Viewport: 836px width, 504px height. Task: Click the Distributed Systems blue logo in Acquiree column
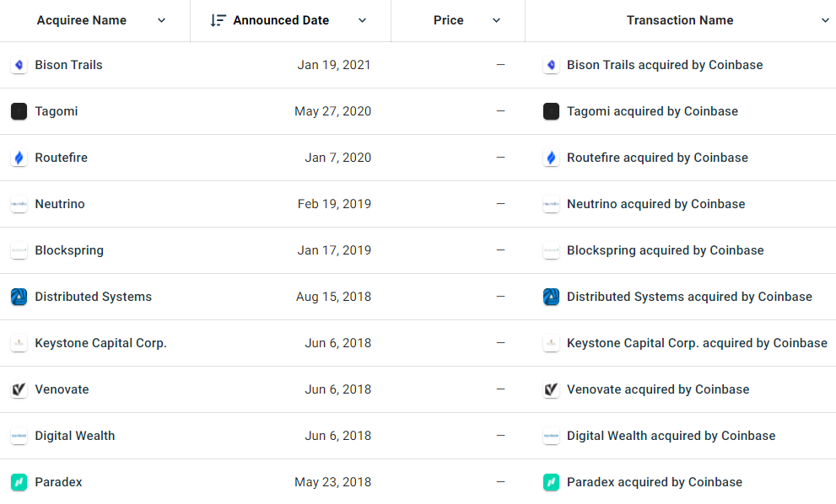coord(19,297)
